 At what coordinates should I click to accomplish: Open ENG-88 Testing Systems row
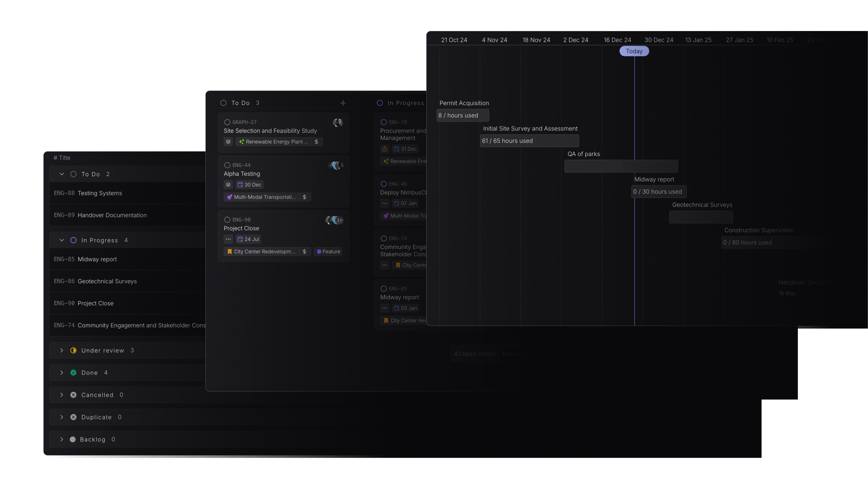tap(100, 193)
